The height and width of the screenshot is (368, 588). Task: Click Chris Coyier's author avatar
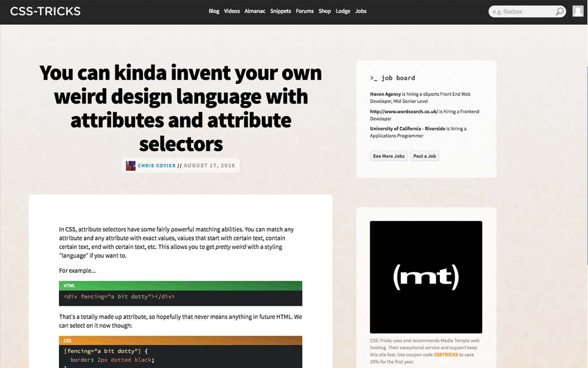click(x=131, y=166)
